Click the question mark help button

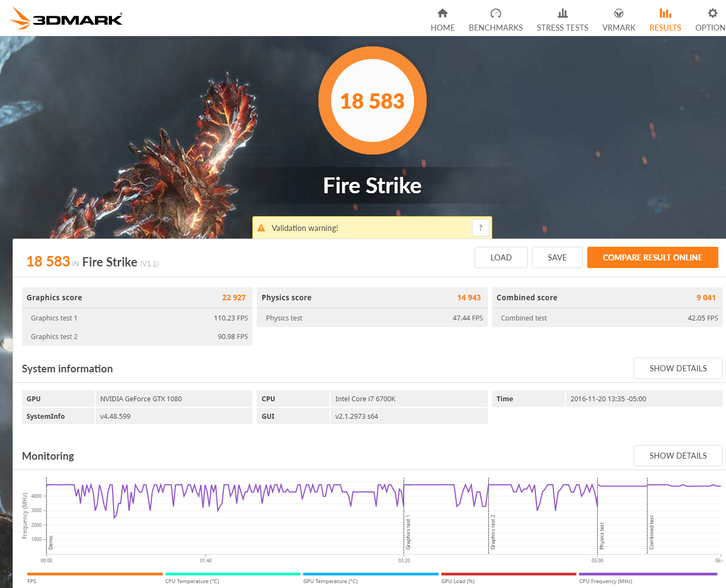pyautogui.click(x=481, y=228)
